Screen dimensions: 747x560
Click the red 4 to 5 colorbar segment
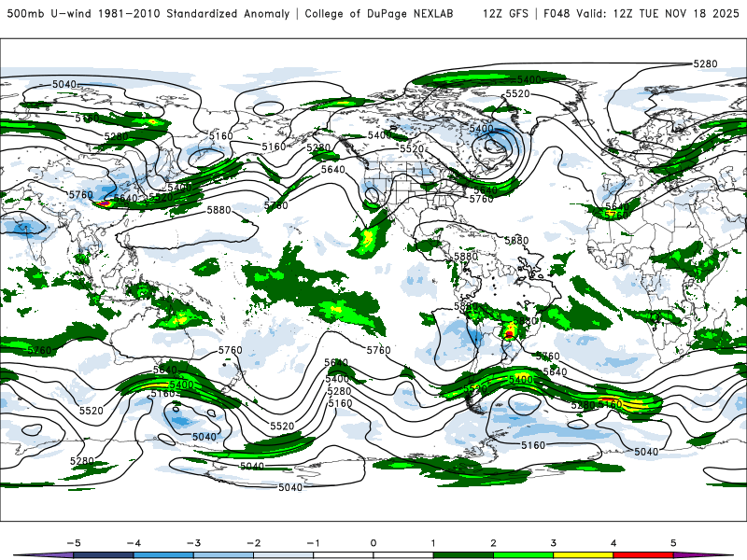[643, 555]
